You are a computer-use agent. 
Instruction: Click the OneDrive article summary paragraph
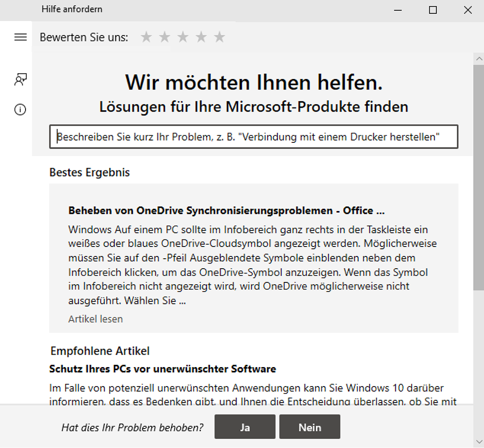[252, 265]
